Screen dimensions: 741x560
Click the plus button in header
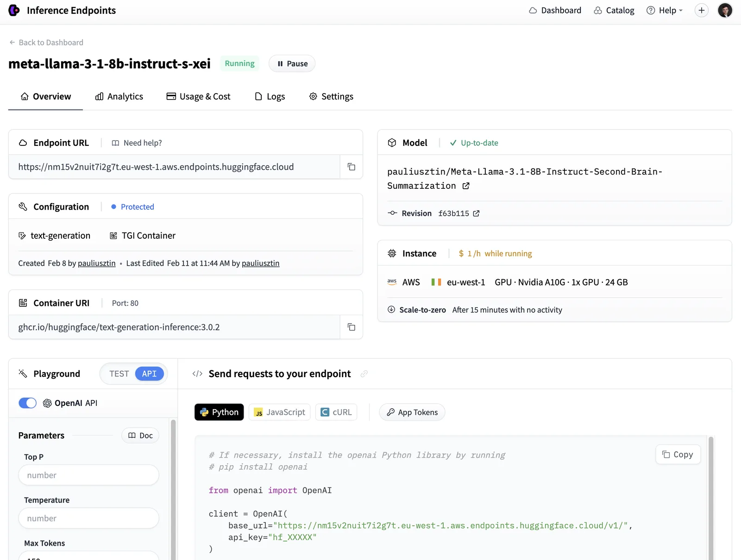point(702,10)
